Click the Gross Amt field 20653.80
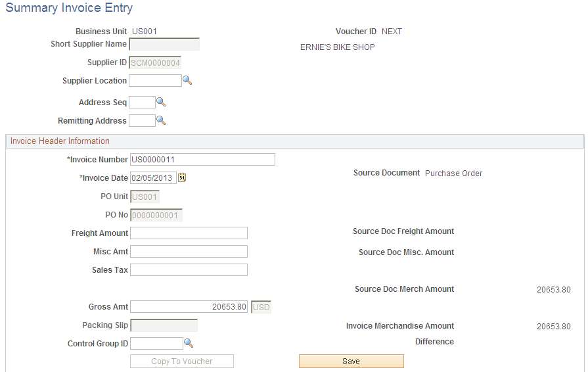 click(x=189, y=307)
